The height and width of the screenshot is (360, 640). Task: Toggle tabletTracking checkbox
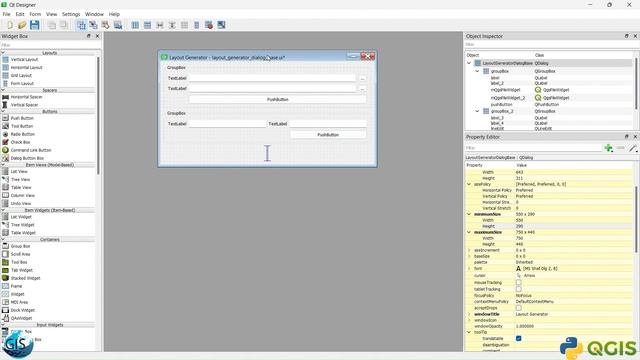[x=518, y=289]
